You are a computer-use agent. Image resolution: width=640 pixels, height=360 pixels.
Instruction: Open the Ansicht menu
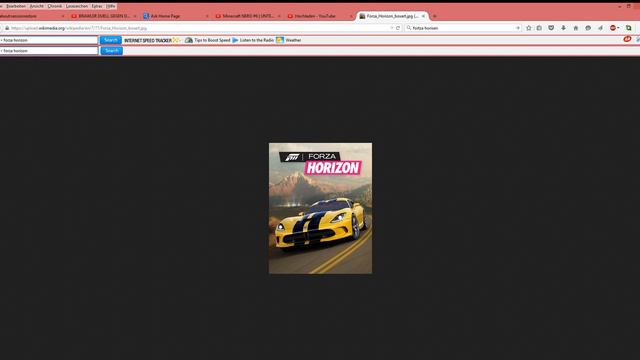[36, 6]
